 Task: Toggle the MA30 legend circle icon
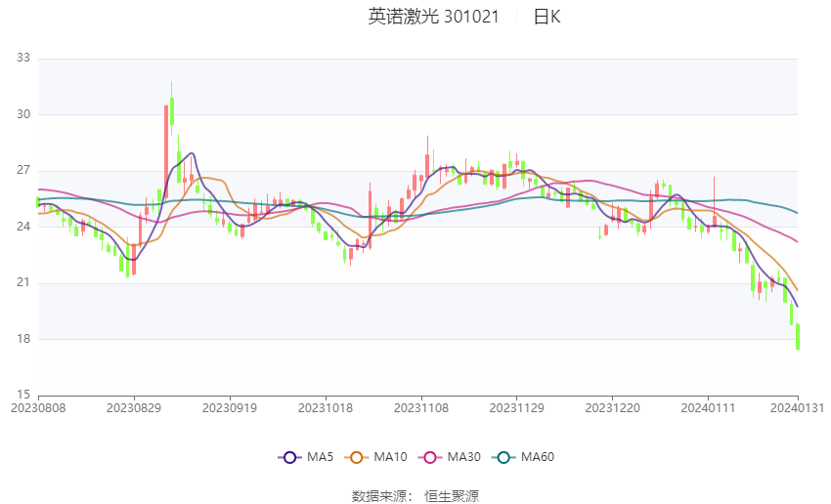pos(430,457)
